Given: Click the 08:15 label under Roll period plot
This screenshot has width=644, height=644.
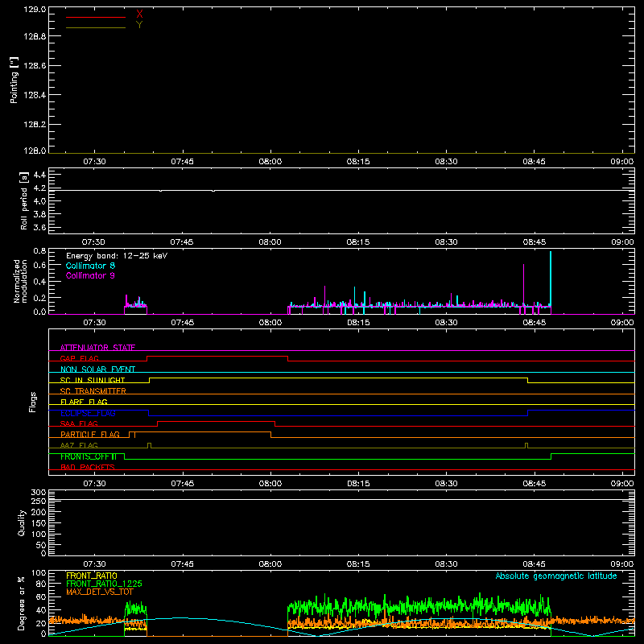Looking at the screenshot, I should click(358, 242).
